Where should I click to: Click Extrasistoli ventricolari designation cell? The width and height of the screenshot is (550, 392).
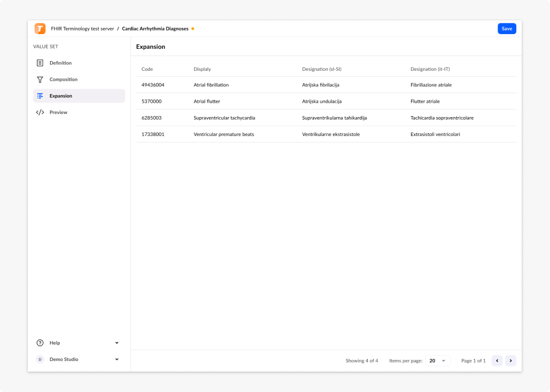[x=435, y=134]
